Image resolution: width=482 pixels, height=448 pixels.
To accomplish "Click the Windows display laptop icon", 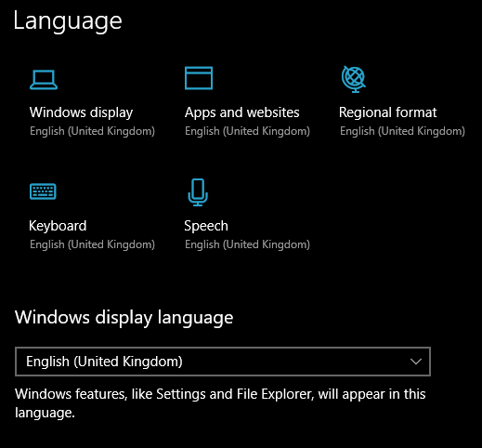I will 44,80.
